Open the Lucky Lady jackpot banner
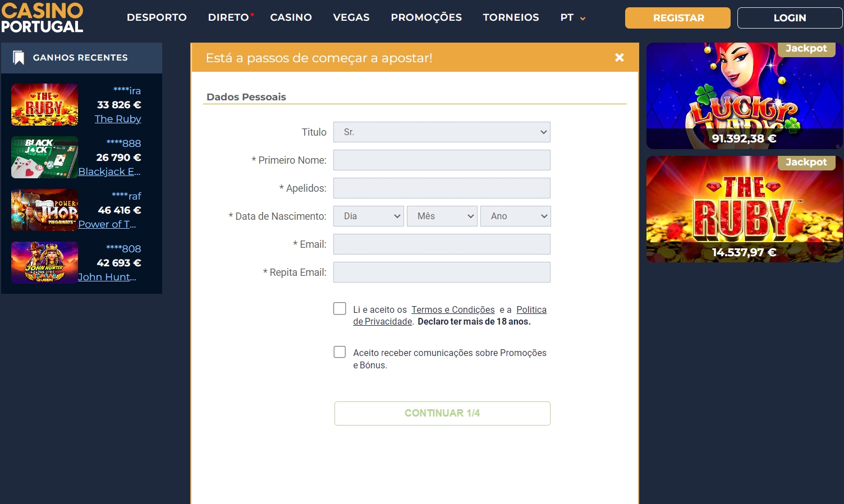 744,96
